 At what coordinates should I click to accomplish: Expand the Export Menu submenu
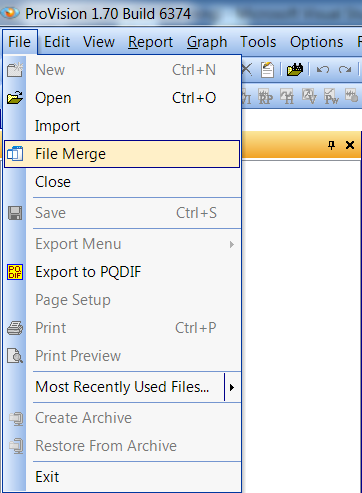click(122, 244)
